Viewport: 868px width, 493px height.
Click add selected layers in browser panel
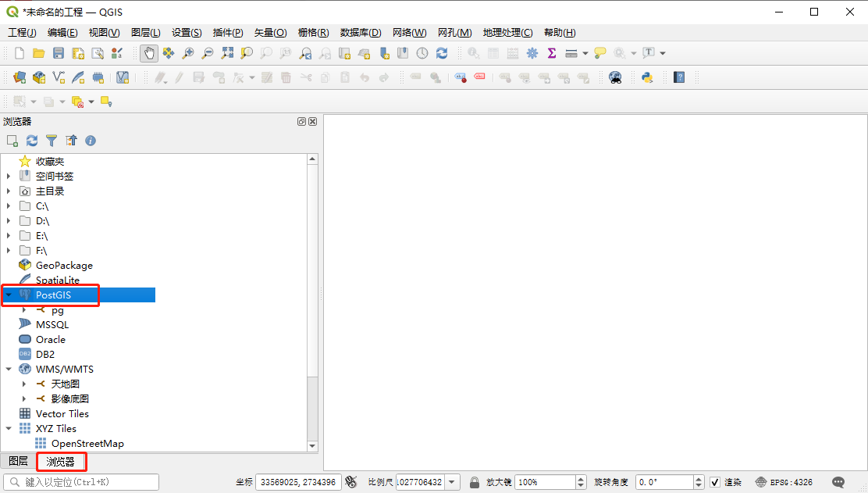click(x=12, y=141)
